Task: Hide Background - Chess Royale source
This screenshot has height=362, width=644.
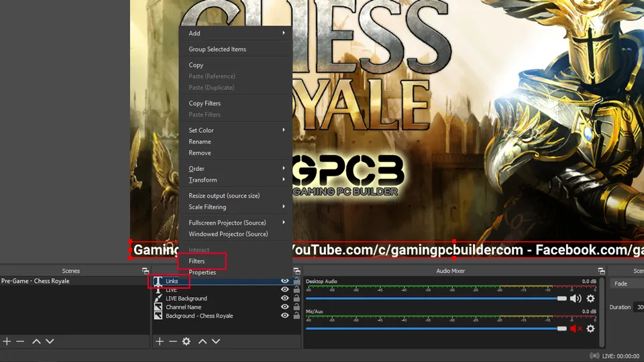Action: point(284,316)
